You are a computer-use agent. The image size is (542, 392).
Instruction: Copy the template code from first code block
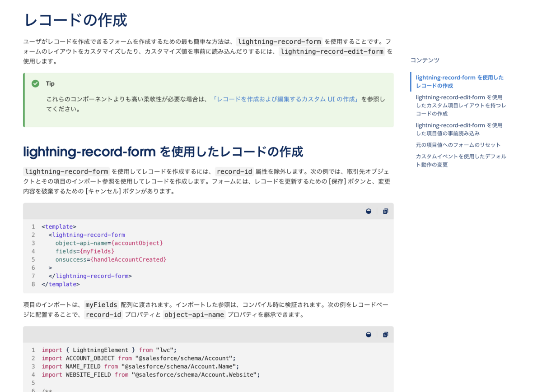point(385,211)
